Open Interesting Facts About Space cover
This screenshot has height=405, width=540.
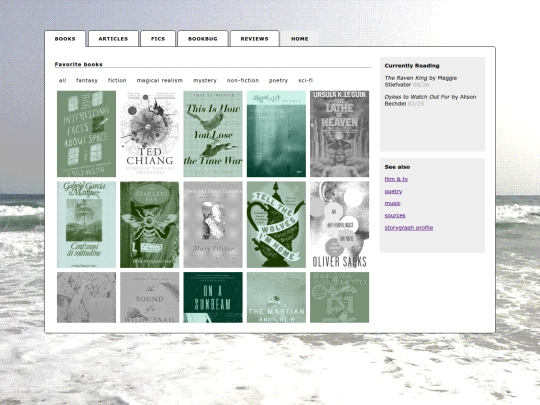click(x=86, y=134)
